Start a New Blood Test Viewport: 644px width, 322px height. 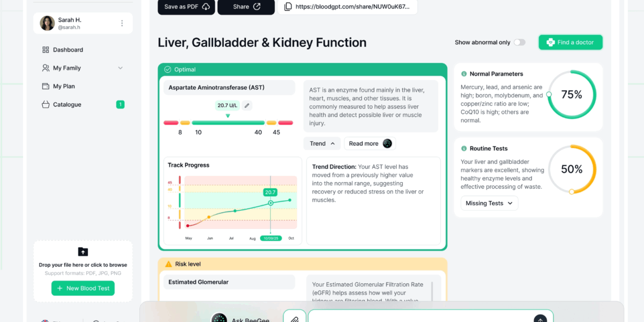pos(83,288)
